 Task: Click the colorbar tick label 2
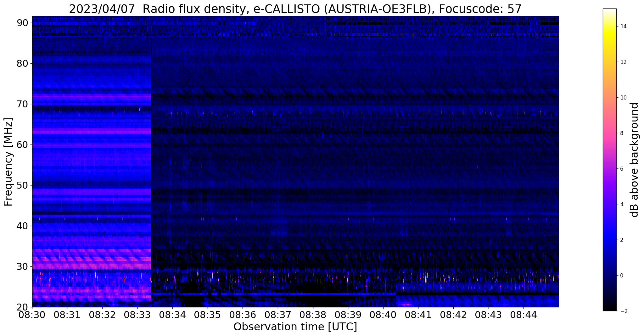(621, 240)
